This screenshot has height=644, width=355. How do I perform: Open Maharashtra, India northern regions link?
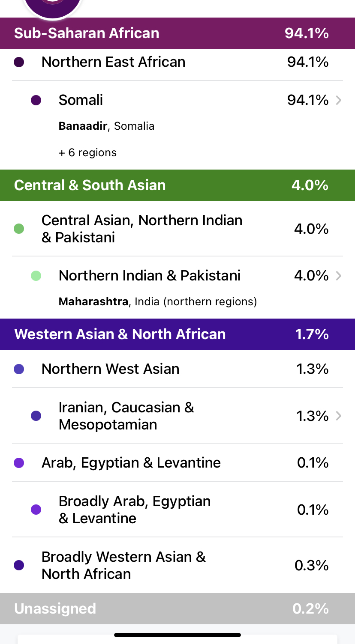tap(158, 302)
